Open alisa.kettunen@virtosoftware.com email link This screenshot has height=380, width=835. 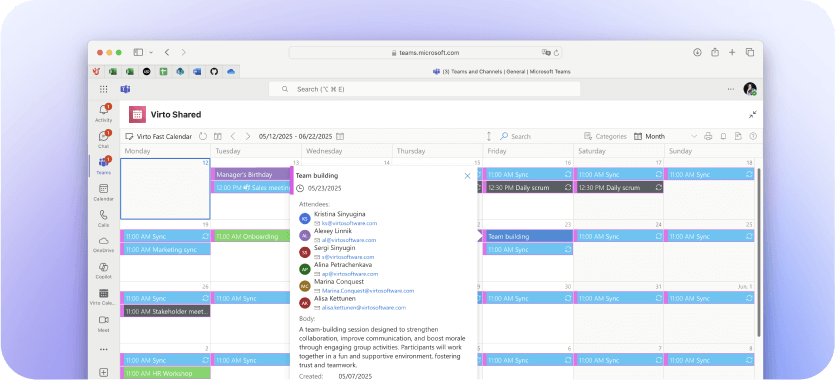[x=364, y=308]
